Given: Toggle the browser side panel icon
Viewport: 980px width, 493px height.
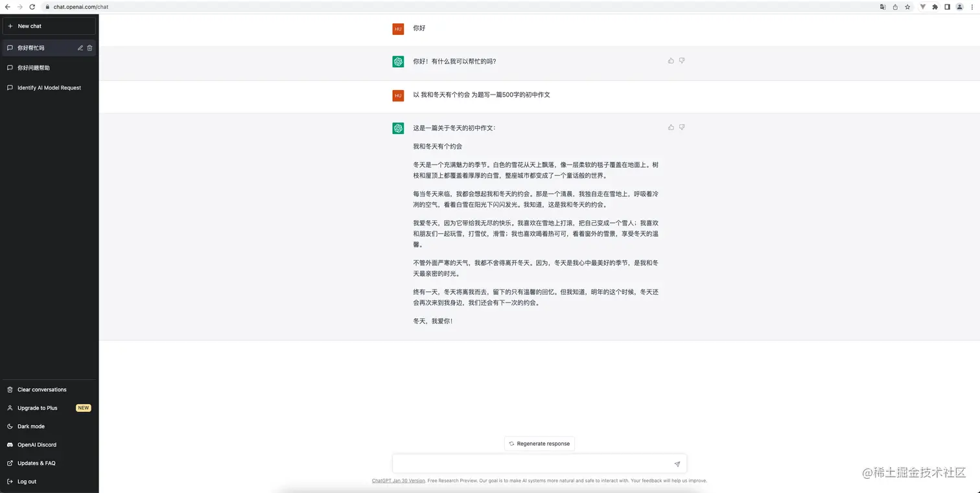Looking at the screenshot, I should [947, 6].
